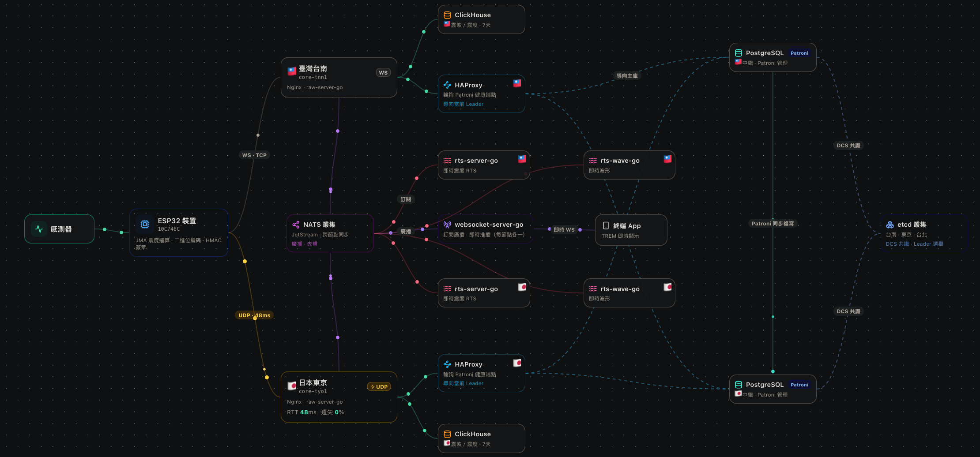Click wave icon on Japan rts-wave-go node
The image size is (980, 457).
coord(593,289)
